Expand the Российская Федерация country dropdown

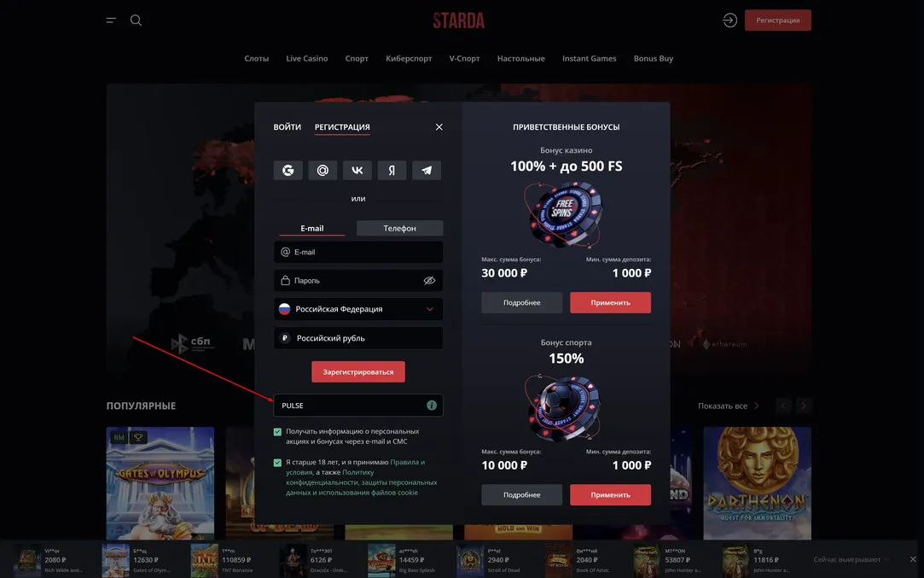pyautogui.click(x=358, y=309)
